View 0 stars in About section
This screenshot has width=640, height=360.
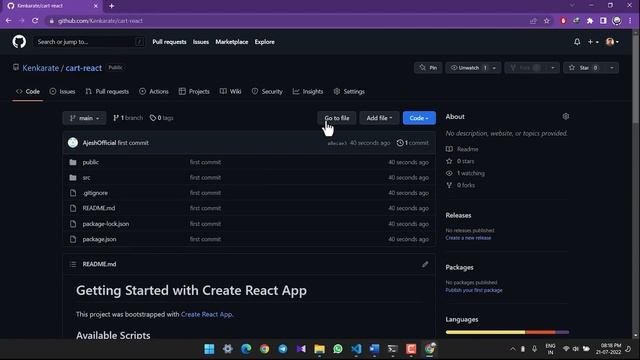(x=465, y=161)
